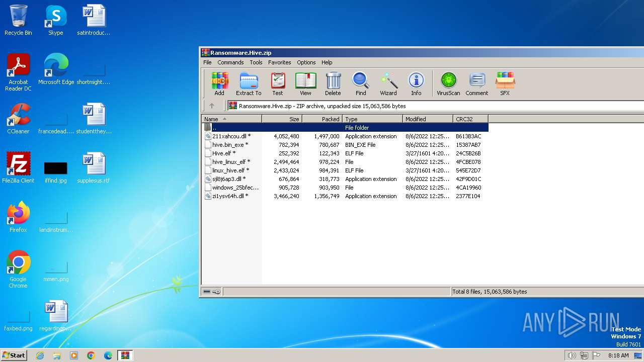Select file hive_linux_elf

345,162
